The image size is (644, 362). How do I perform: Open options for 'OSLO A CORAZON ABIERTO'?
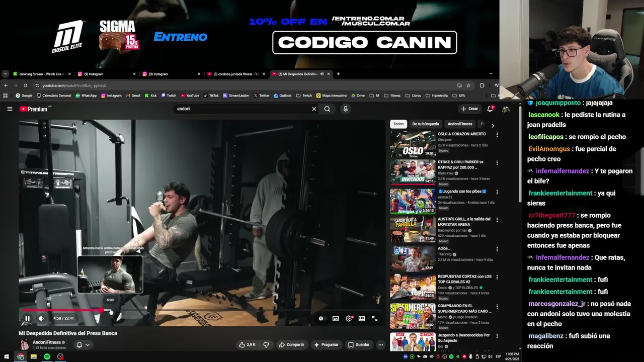(497, 135)
